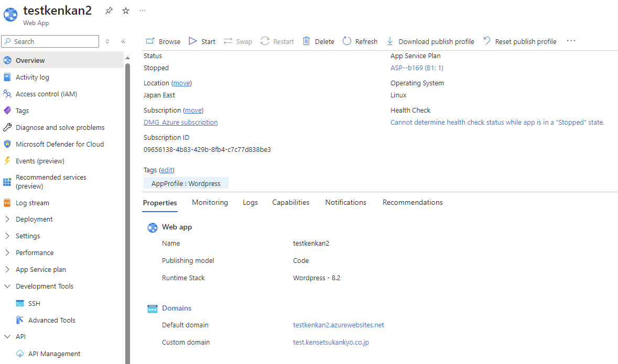The image size is (618, 364).
Task: Click the Location move link
Action: 182,83
